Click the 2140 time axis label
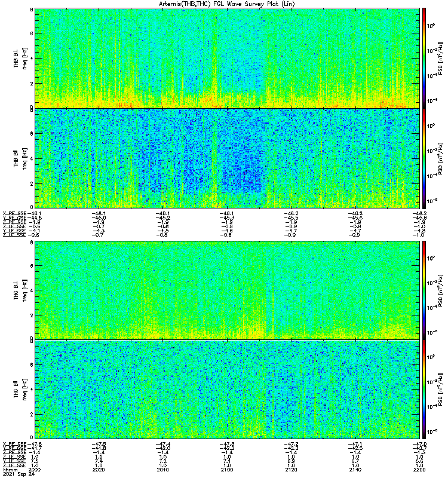Screen dimensions: 448x478 tap(355, 470)
